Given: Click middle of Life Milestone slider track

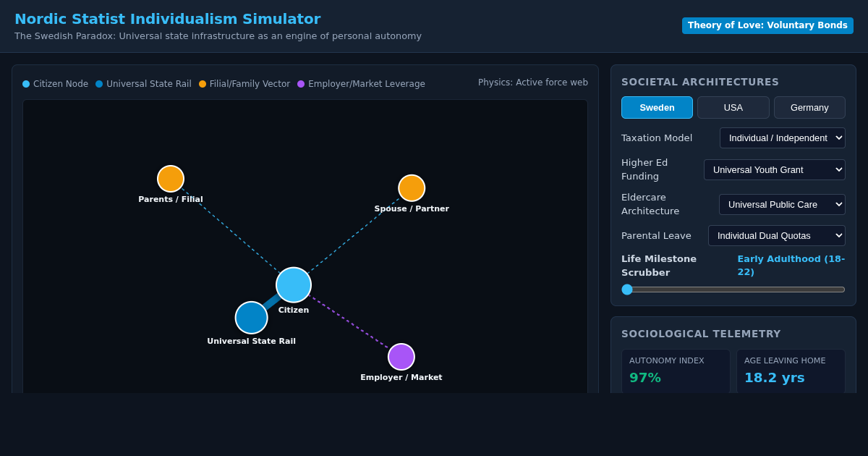Looking at the screenshot, I should click(x=733, y=290).
